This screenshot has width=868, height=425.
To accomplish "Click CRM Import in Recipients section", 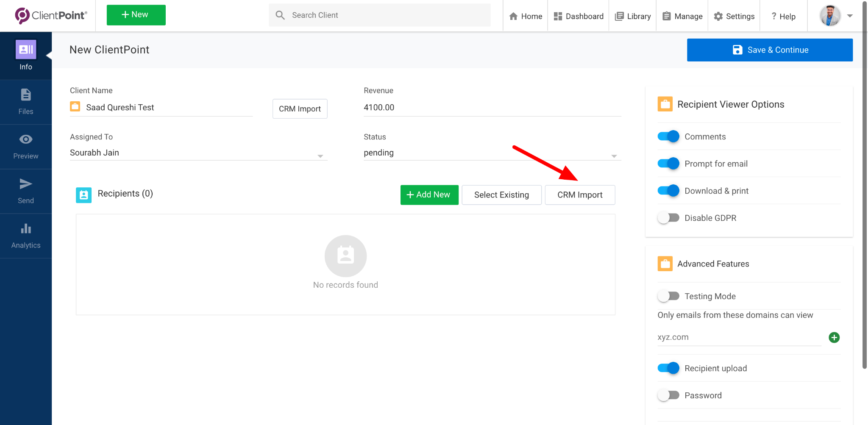I will pos(580,195).
